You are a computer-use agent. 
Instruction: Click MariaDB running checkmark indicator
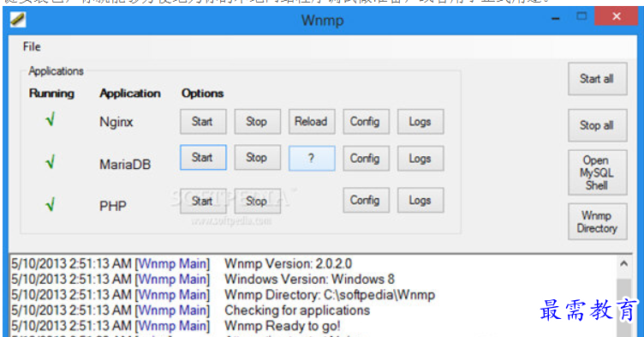(51, 162)
